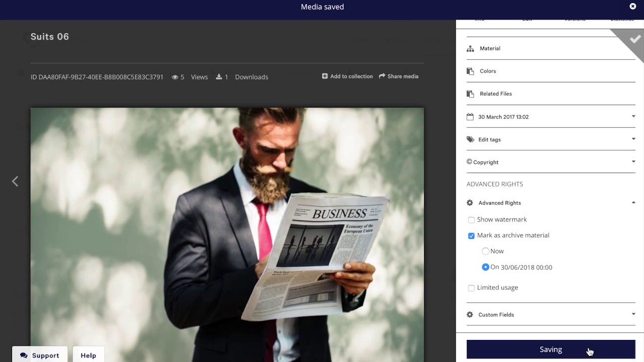Tick the Limited usage checkbox
Screen dimensions: 644x362
(x=471, y=288)
